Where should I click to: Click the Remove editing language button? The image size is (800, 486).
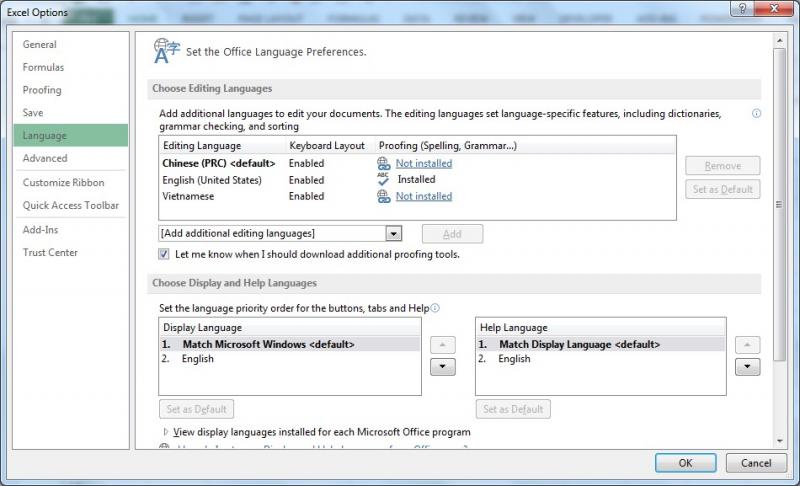coord(722,166)
